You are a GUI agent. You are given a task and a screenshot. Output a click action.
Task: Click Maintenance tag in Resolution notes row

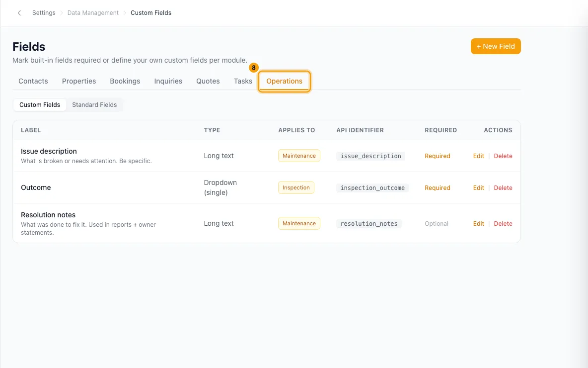299,223
